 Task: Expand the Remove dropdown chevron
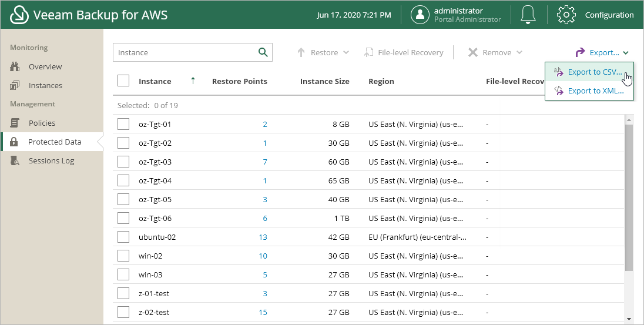[x=519, y=52]
